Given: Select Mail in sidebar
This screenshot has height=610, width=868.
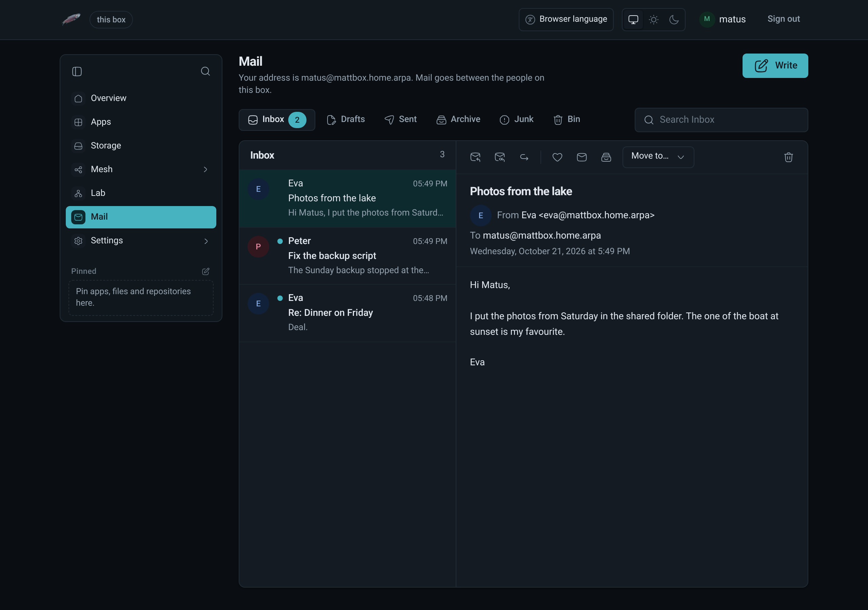Looking at the screenshot, I should tap(141, 217).
